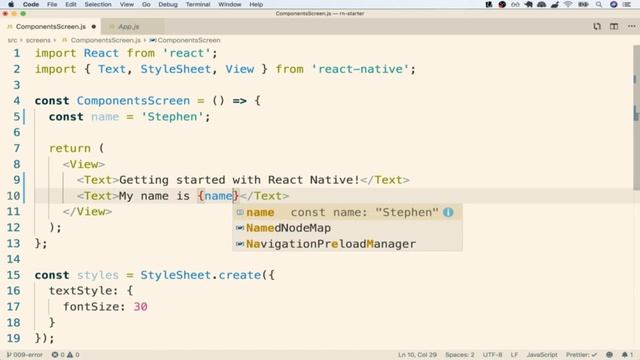Open the Code application menu
Viewport: 640px width, 360px height.
(x=31, y=4)
